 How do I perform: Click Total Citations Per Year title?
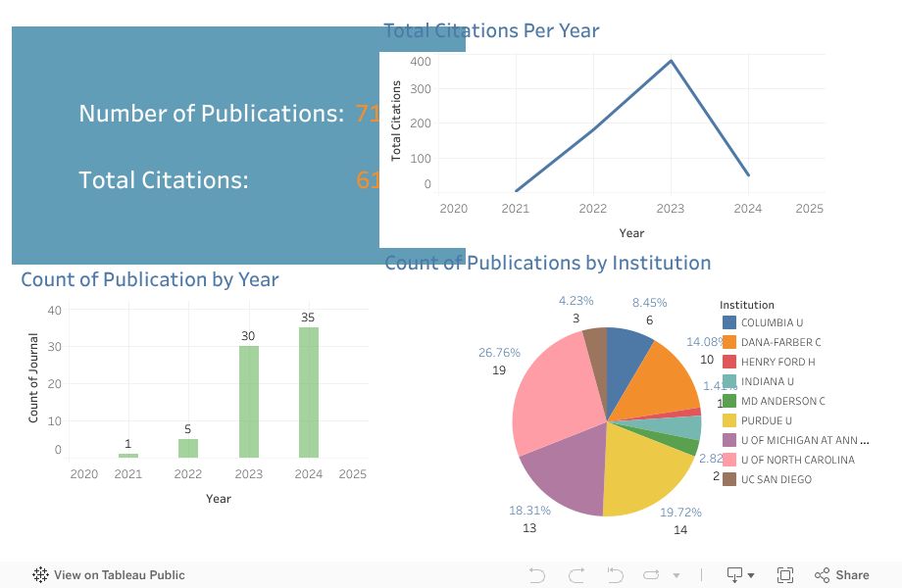(492, 30)
